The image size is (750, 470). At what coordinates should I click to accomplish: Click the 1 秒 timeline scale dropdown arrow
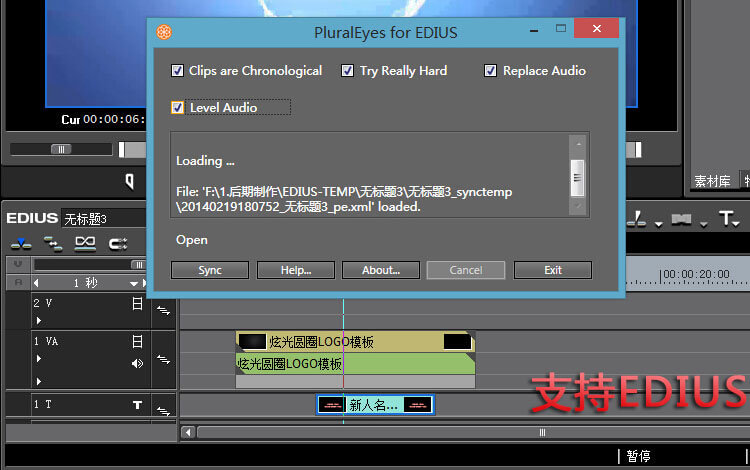tap(134, 284)
